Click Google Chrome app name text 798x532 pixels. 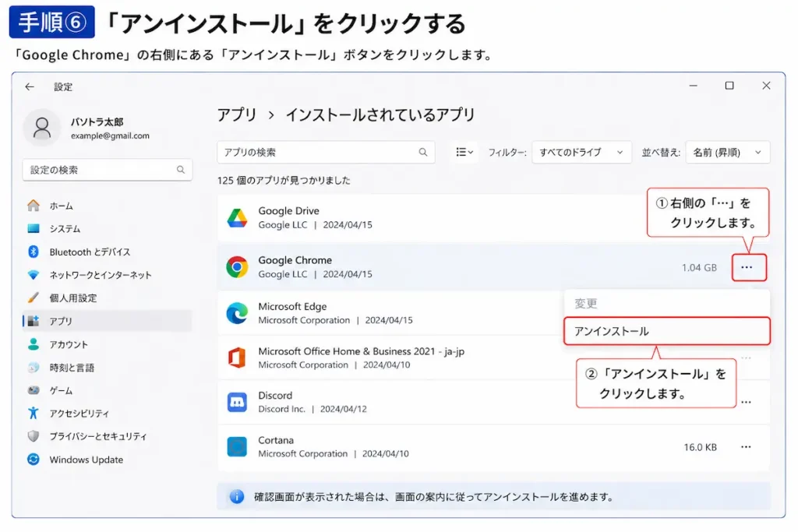pos(295,260)
